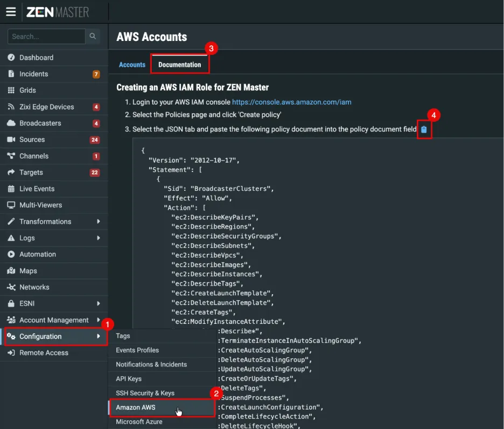
Task: Click into the Search input field
Action: [x=46, y=36]
